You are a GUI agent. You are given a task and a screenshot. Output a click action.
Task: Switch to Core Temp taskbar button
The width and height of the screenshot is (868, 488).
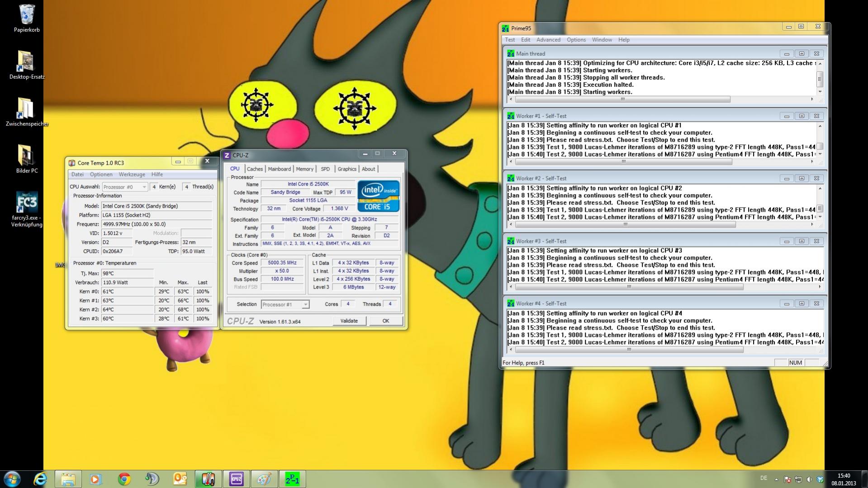(x=208, y=479)
